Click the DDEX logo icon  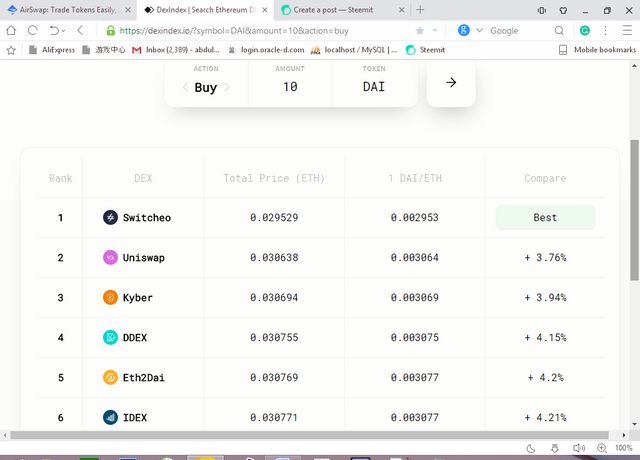click(x=110, y=337)
